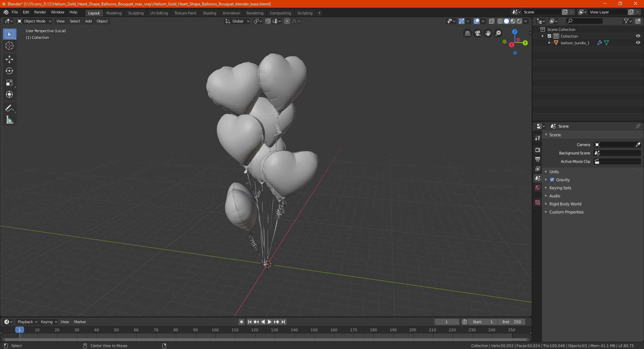
Task: Expand the Rigid Body World panel
Action: click(565, 204)
